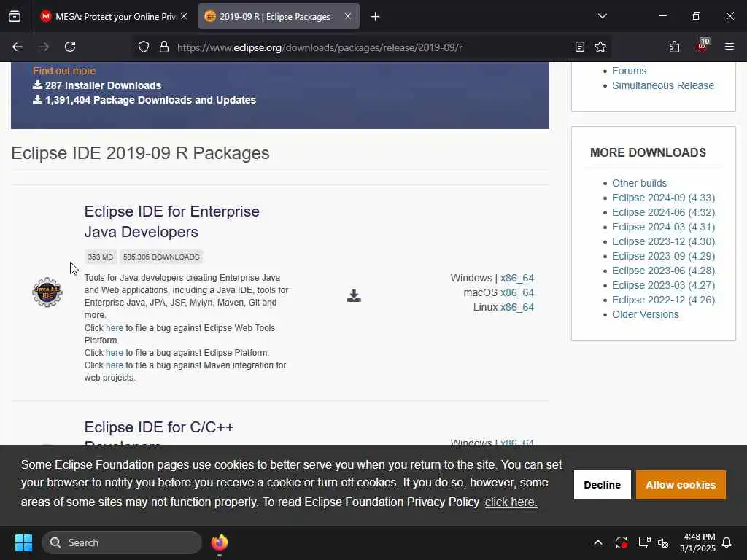
Task: Open Eclipse 2022-12 (4.26) link
Action: (x=664, y=300)
